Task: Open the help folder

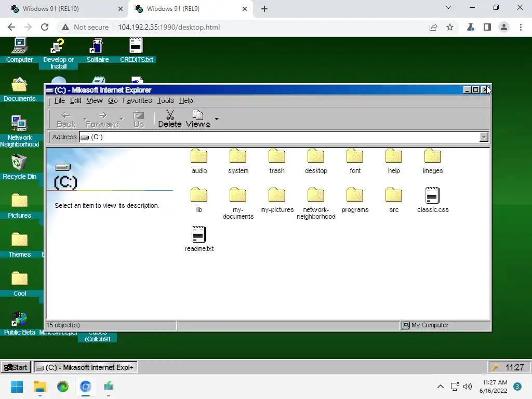Action: point(394,162)
